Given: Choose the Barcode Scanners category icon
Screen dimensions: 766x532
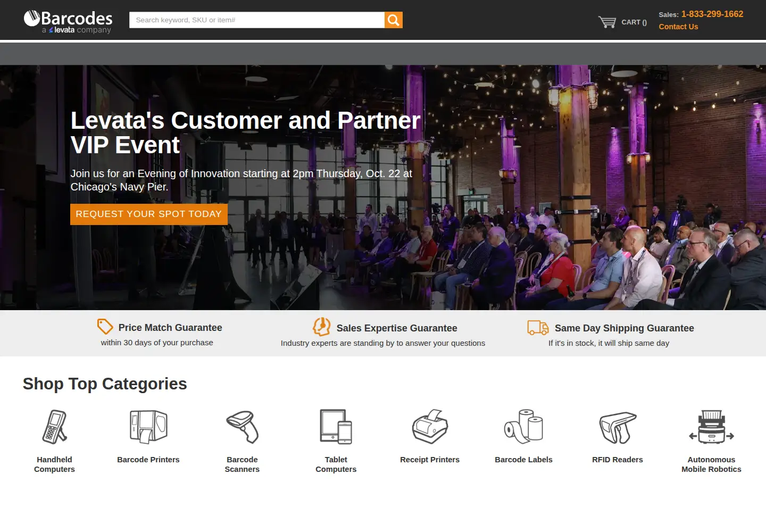Looking at the screenshot, I should (243, 427).
